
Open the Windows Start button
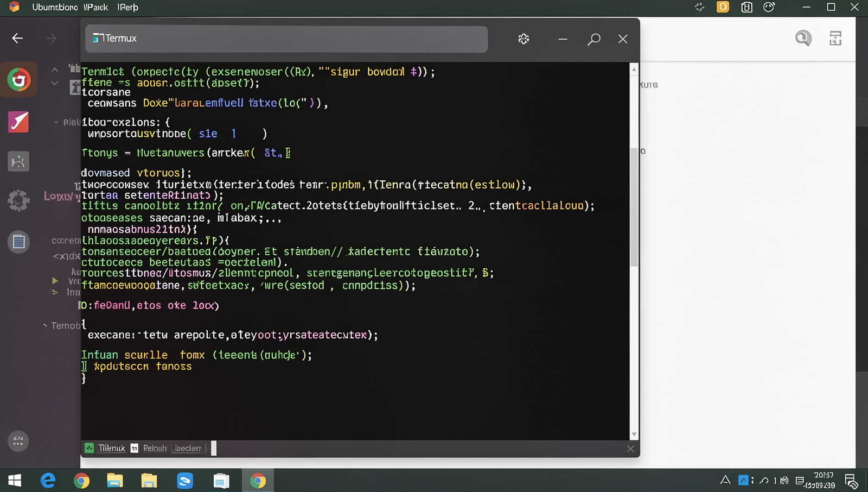[x=15, y=481]
